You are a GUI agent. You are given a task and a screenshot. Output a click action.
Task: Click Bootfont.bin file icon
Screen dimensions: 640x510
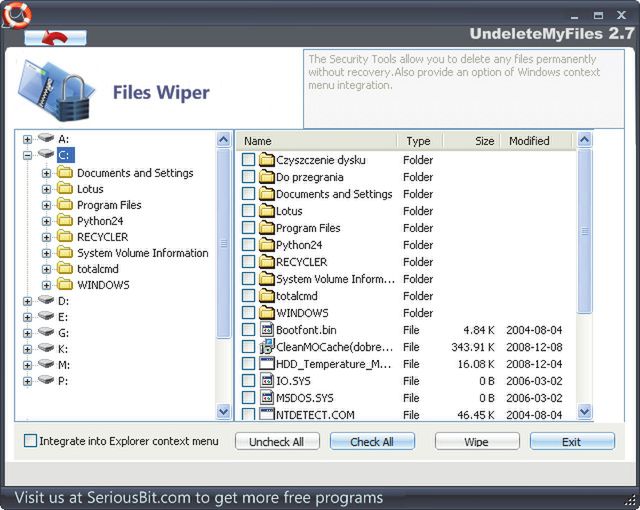[x=267, y=330]
